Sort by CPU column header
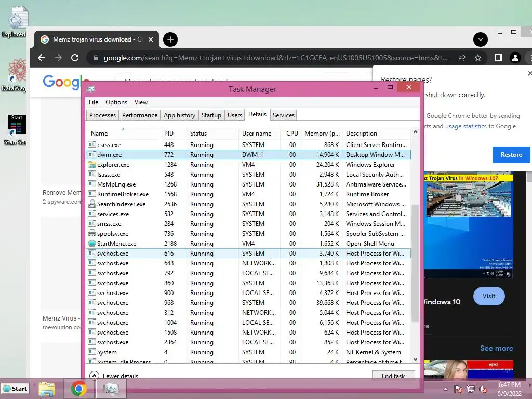This screenshot has width=532, height=399. (x=292, y=134)
